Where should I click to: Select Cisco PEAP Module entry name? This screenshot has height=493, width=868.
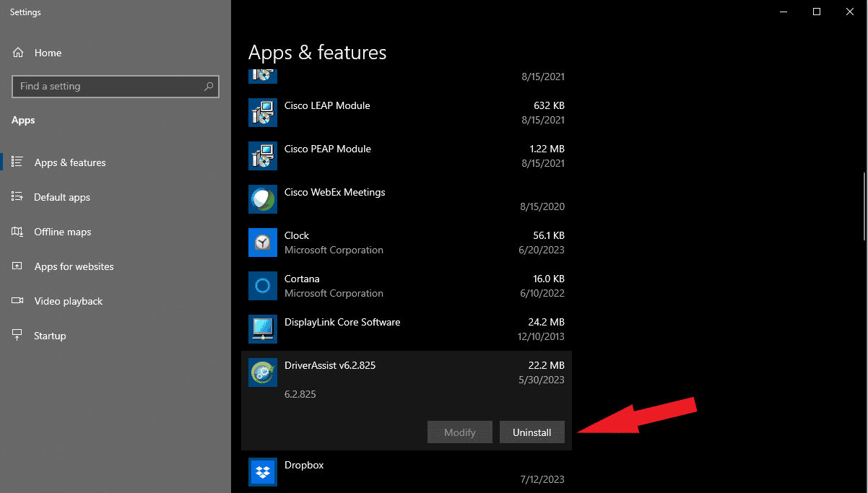[x=328, y=149]
